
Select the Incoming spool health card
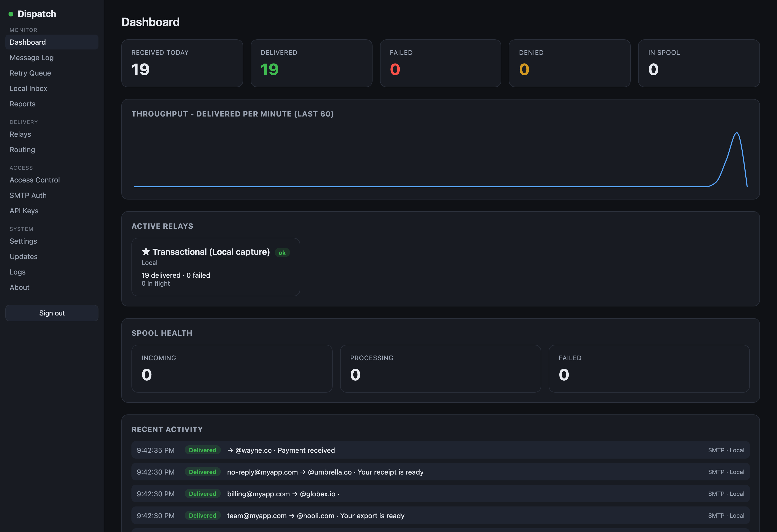point(232,369)
